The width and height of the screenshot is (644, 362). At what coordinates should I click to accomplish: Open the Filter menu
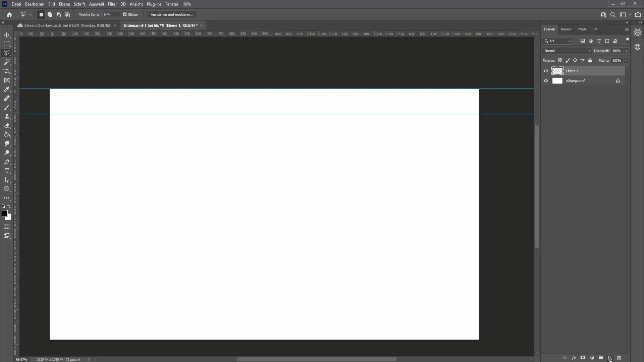point(112,4)
